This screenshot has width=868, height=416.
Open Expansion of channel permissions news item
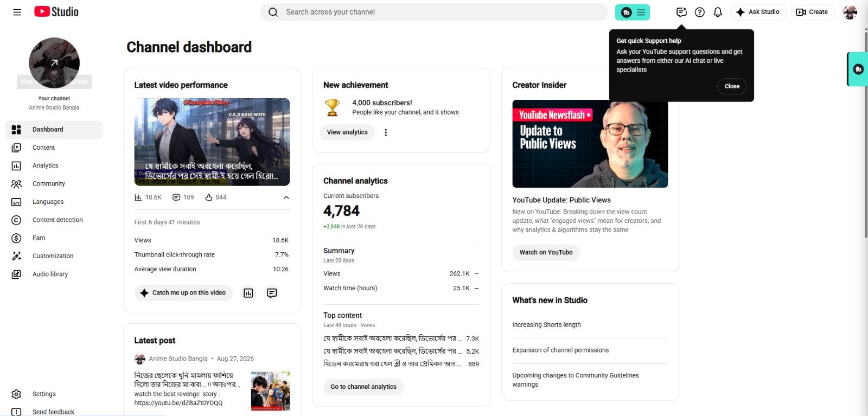coord(560,350)
